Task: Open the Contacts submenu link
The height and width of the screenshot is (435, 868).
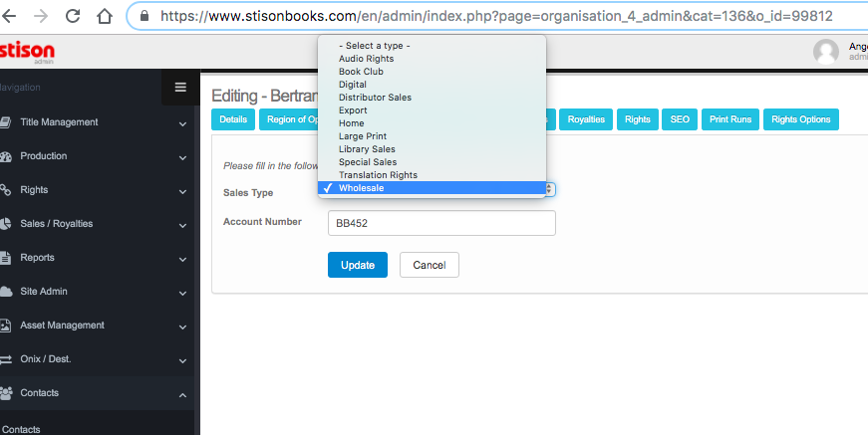Action: click(x=21, y=429)
